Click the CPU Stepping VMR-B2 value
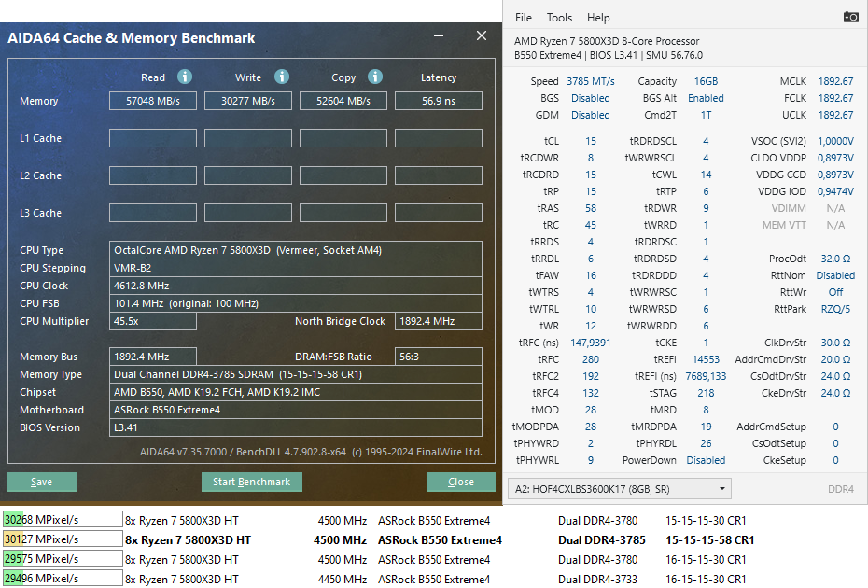Viewport: 868px width, 588px height. [296, 268]
